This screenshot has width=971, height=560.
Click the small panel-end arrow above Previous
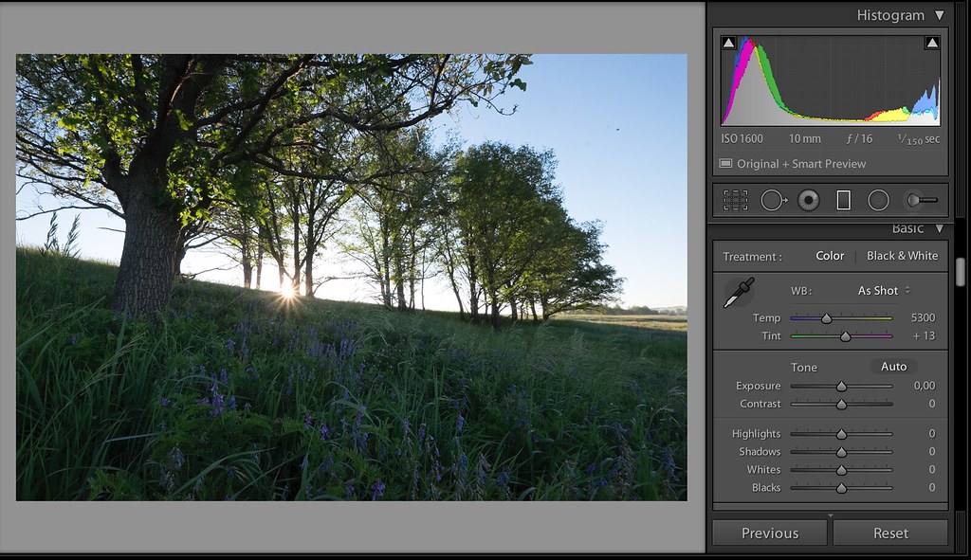tap(831, 515)
